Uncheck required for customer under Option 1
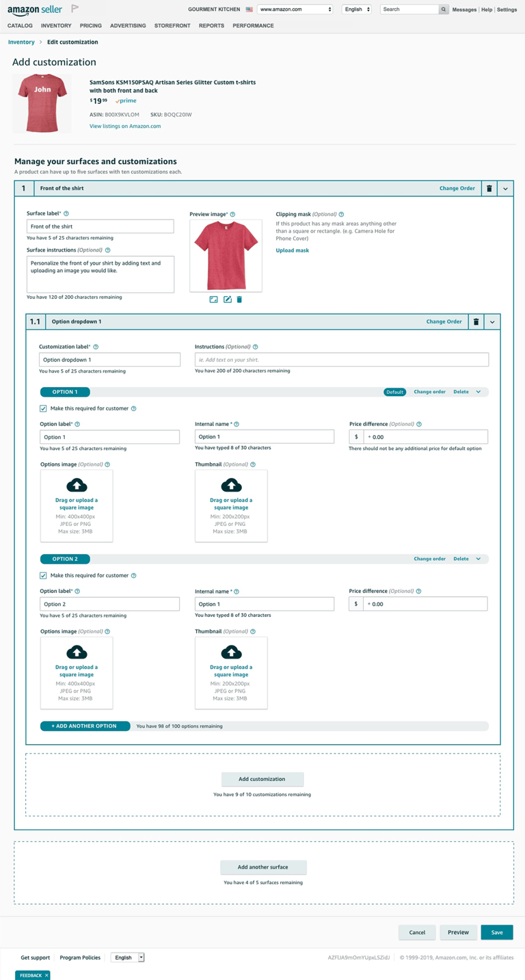 (x=43, y=408)
